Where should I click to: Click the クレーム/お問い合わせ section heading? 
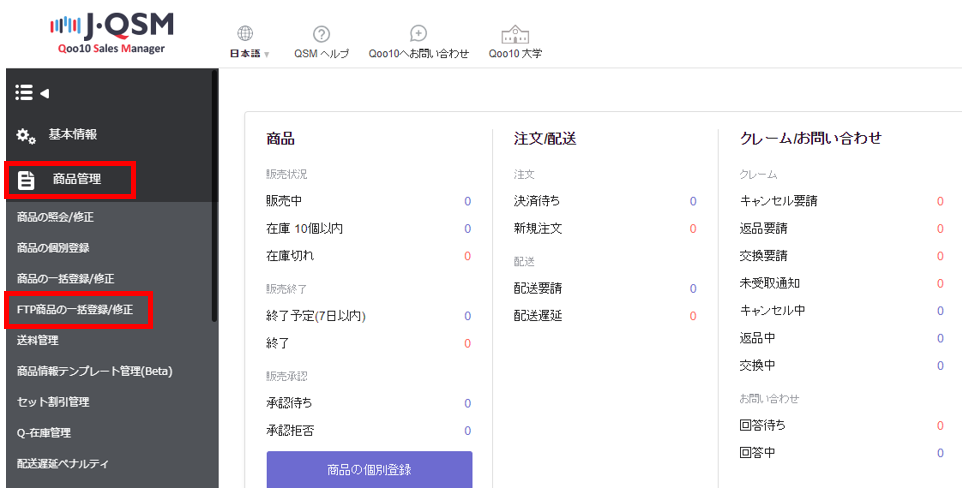[810, 138]
